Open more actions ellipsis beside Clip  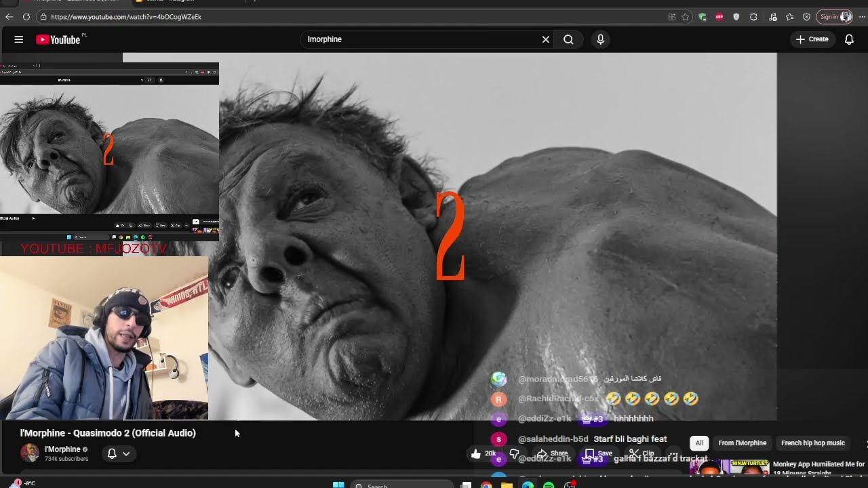673,453
